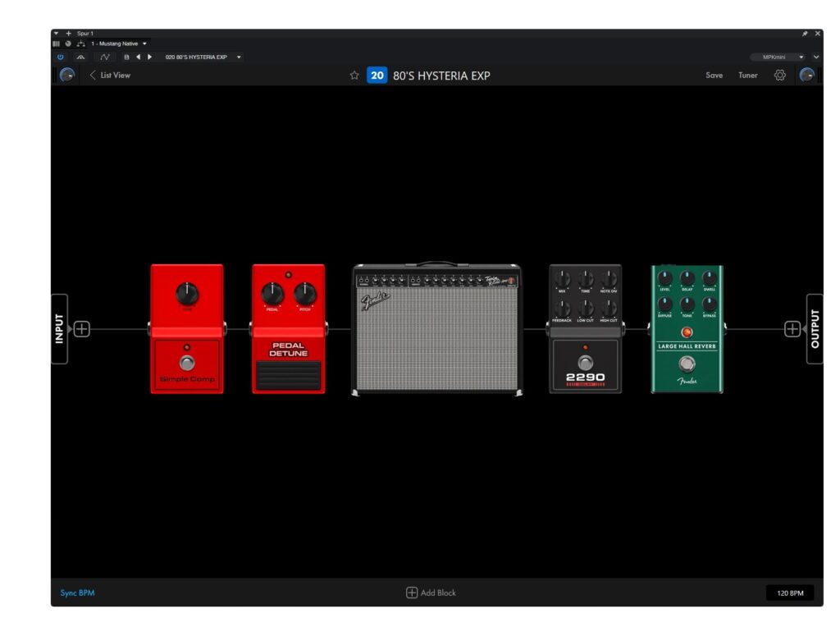The image size is (840, 627).
Task: Toggle the blue power bypass icon
Action: (x=60, y=57)
